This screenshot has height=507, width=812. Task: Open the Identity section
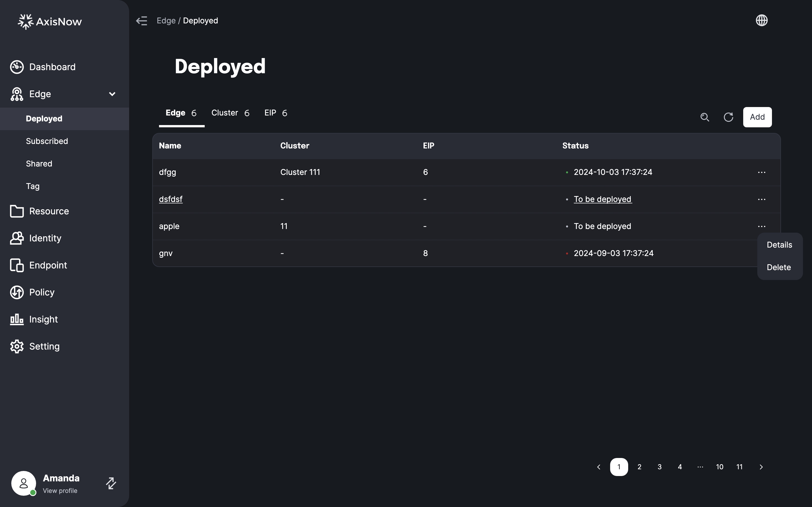45,238
